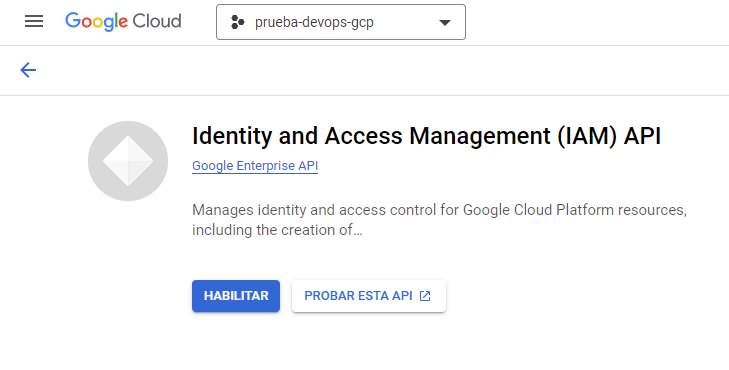Click the prueba-devops-gcp project name text

click(314, 22)
